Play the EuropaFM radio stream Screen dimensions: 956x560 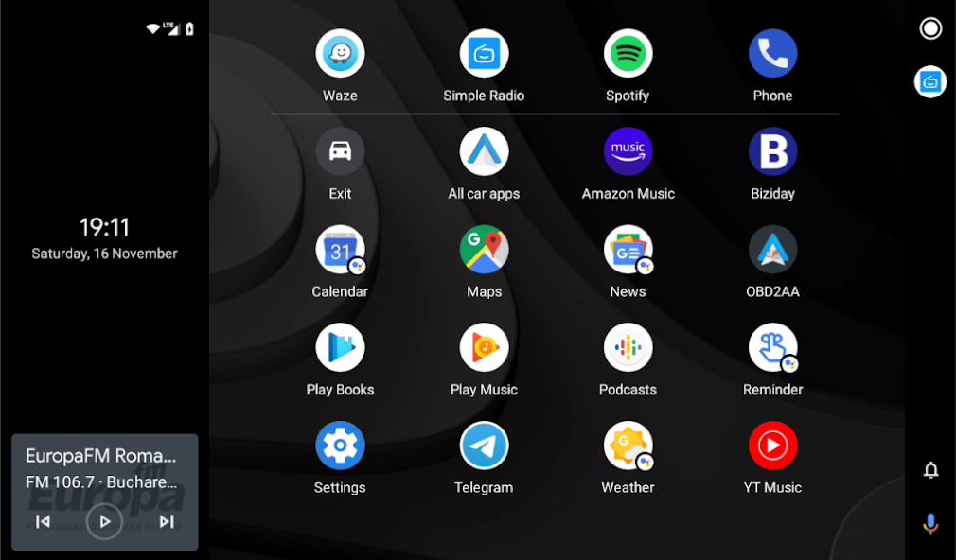click(x=104, y=520)
